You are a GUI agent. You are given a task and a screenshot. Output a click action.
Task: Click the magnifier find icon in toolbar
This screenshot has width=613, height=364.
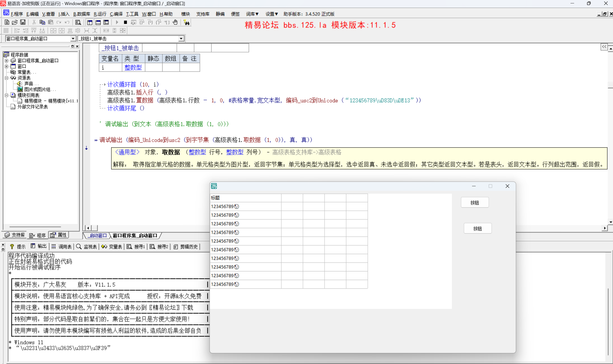pos(78,22)
